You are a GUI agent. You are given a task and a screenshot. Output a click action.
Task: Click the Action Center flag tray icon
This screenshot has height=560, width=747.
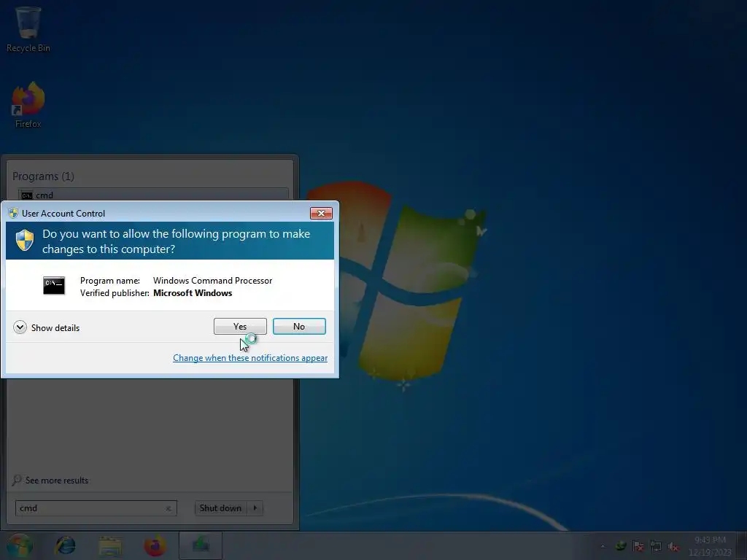pos(638,546)
